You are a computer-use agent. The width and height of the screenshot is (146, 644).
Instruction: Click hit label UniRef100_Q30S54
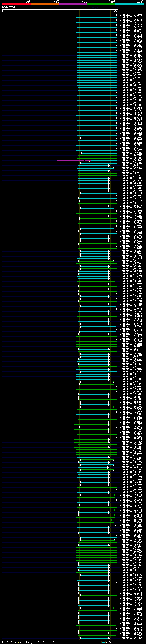tap(131, 211)
